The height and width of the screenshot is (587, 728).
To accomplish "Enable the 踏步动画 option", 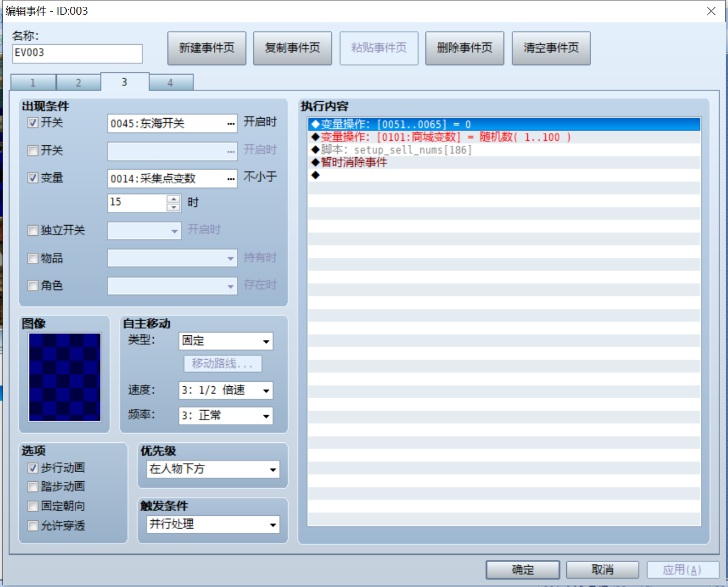I will point(33,487).
